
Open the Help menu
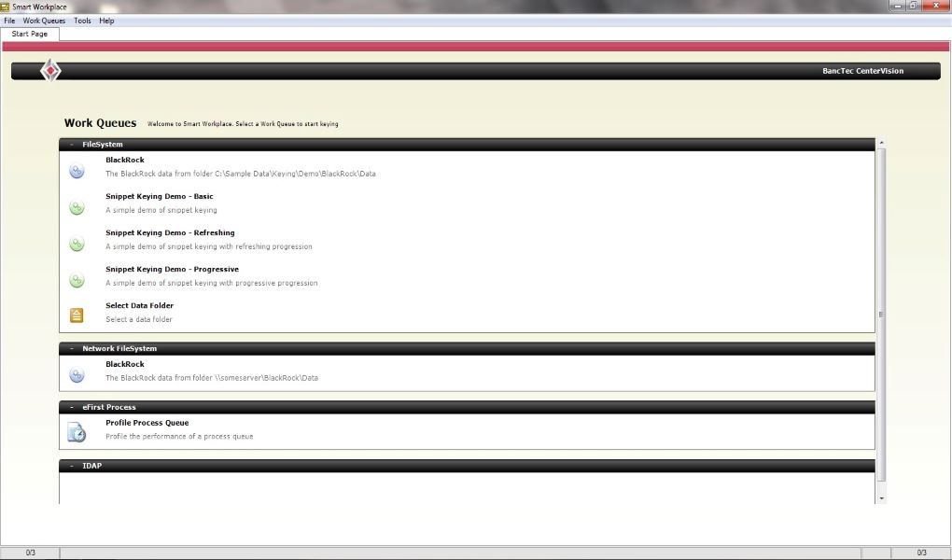(106, 21)
